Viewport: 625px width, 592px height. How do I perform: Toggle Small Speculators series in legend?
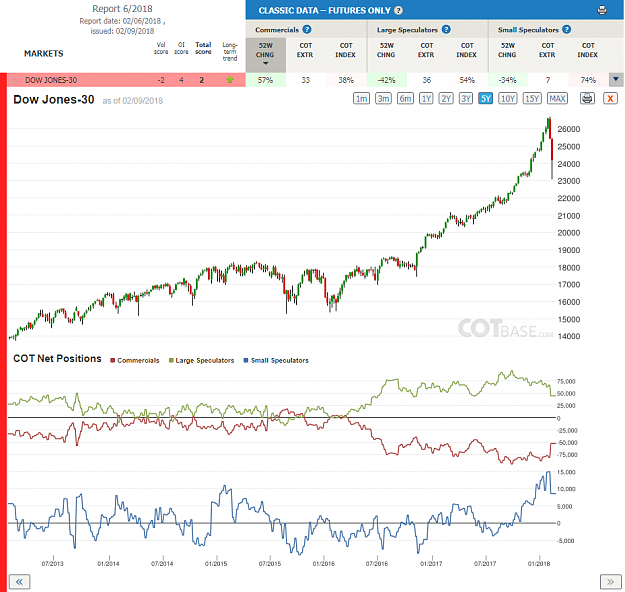point(276,360)
